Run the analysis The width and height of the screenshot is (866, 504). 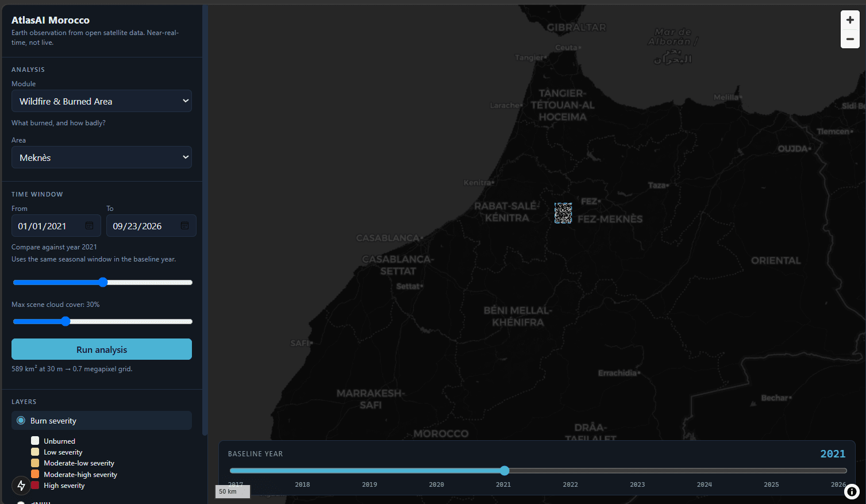(x=102, y=349)
